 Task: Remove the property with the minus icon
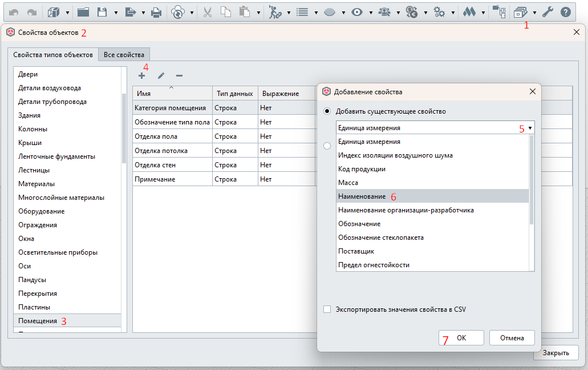(179, 76)
